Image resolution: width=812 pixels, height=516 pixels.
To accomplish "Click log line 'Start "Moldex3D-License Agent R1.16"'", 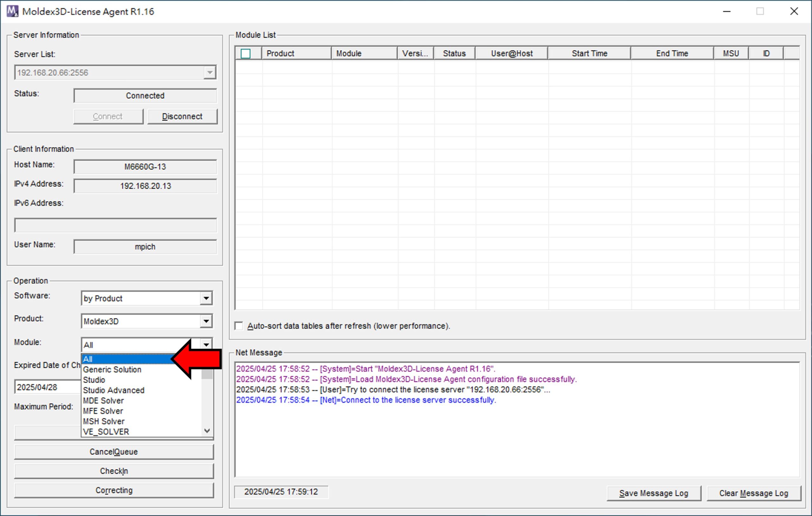I will [x=366, y=369].
